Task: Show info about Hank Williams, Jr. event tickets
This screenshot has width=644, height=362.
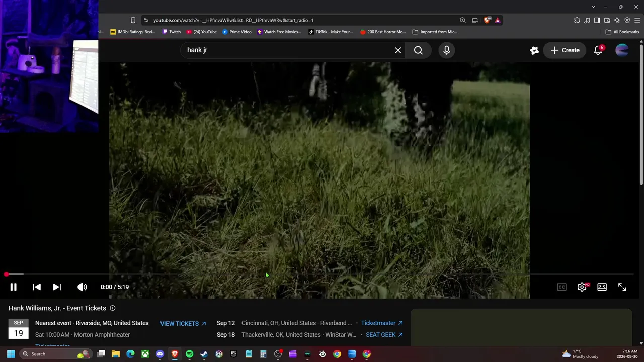Action: 113,308
